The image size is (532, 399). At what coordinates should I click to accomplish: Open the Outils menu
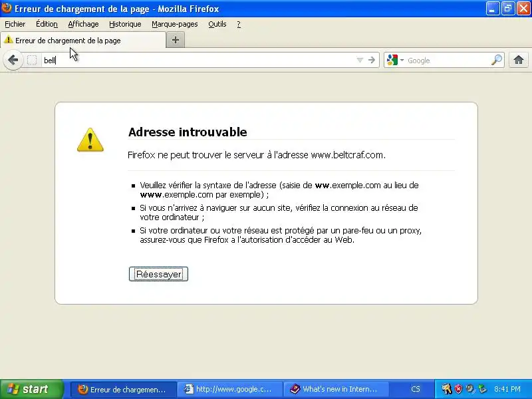point(217,24)
